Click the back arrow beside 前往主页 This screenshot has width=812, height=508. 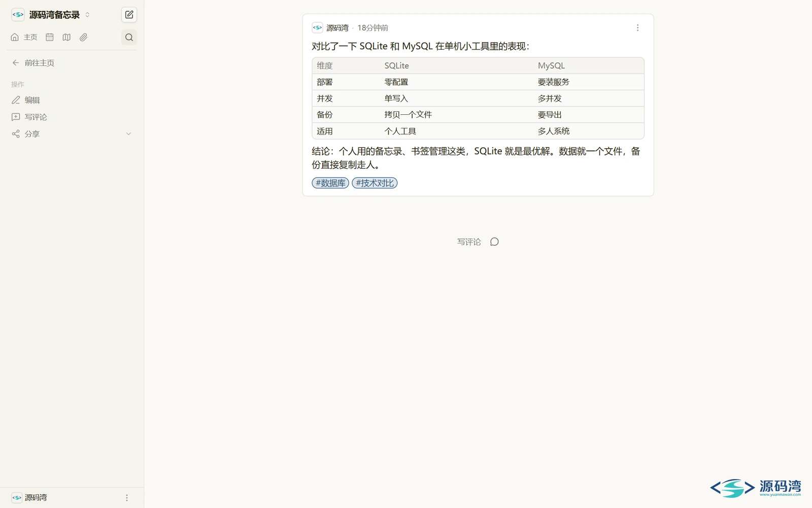16,63
